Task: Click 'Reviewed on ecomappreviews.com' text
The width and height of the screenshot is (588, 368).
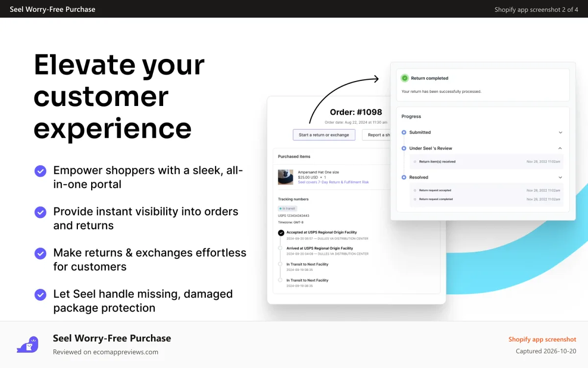Action: tap(105, 352)
